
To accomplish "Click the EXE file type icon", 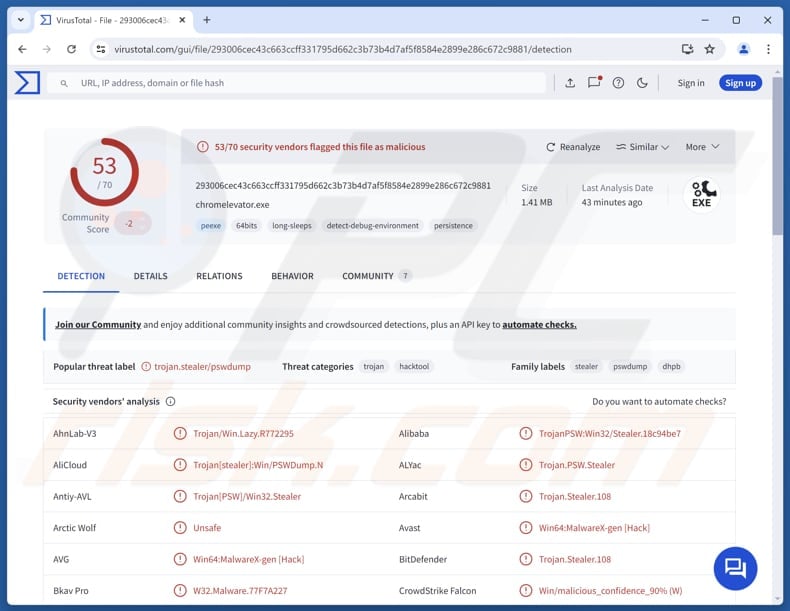I will (702, 194).
